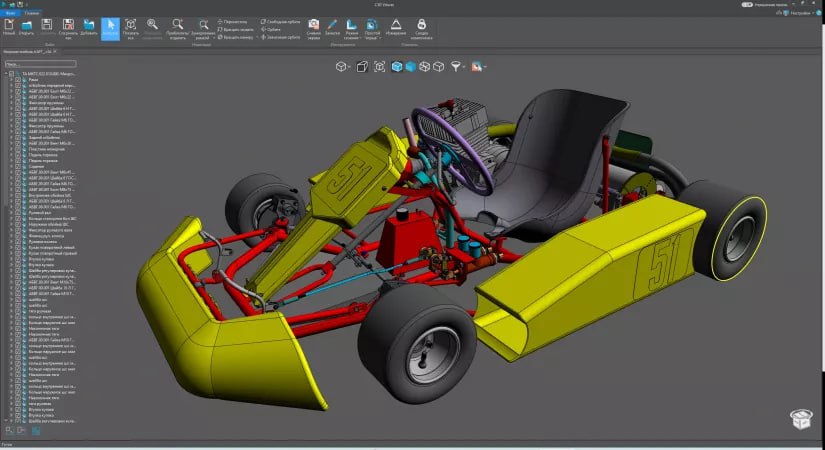This screenshot has height=450, width=825.
Task: Open the Заметка (Note) pencil tool
Action: pos(332,25)
